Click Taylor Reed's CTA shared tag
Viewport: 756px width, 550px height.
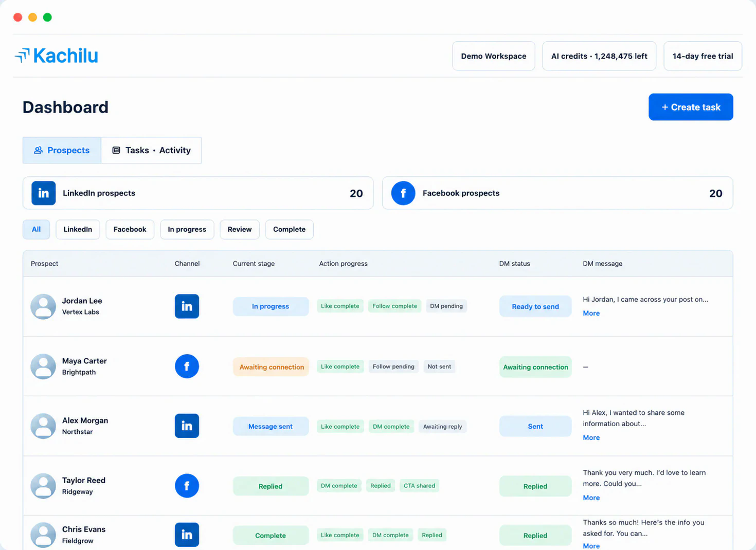(419, 486)
